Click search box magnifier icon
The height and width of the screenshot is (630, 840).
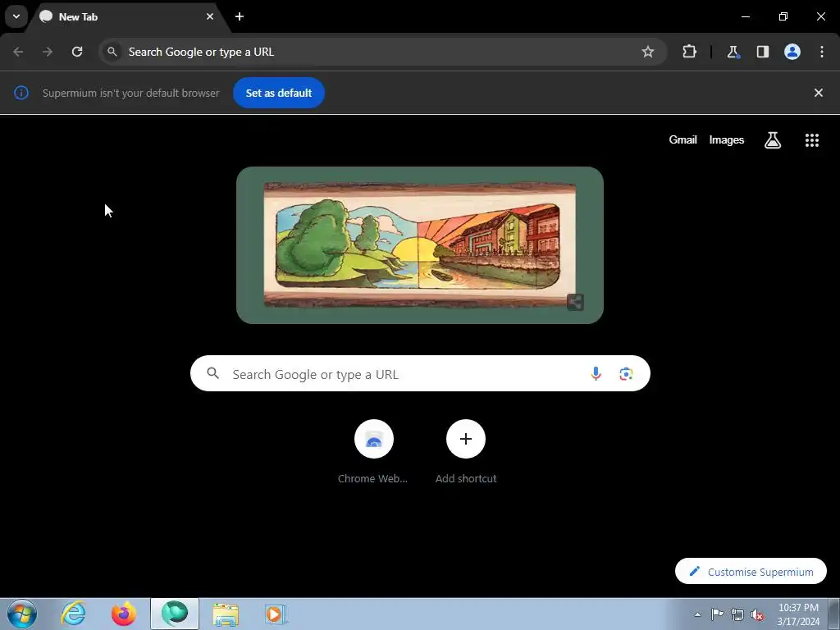(x=213, y=373)
